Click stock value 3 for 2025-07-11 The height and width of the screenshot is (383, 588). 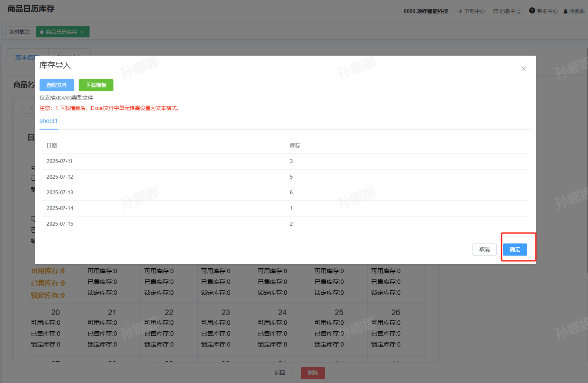click(291, 161)
